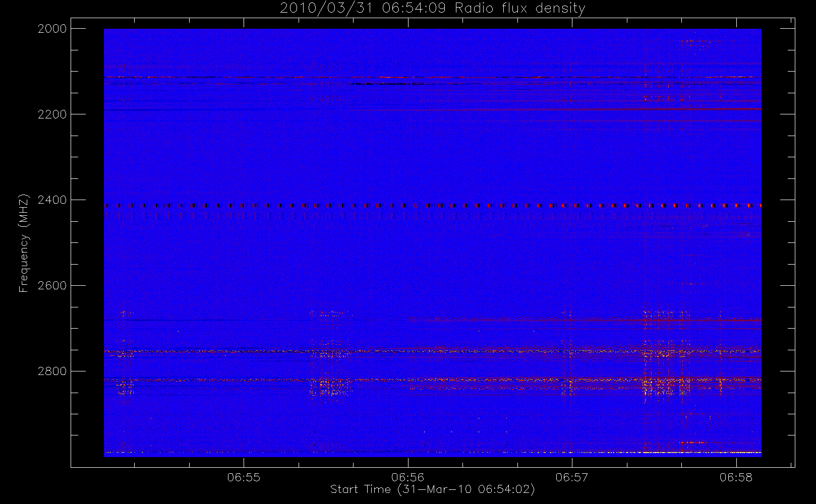
Task: Click the 'Frequency (MHZ)' axis label
Action: click(24, 243)
